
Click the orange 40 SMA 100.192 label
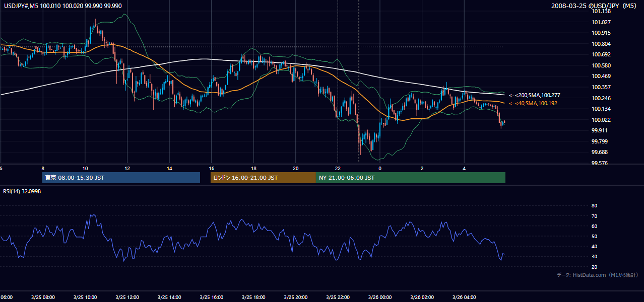(x=533, y=103)
